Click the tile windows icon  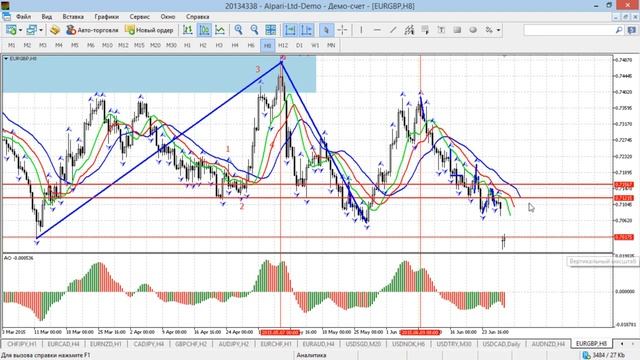(270, 30)
